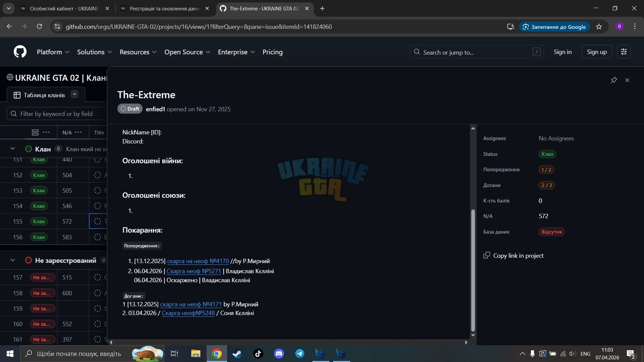Click Sign in
The image size is (644, 362).
tap(562, 52)
